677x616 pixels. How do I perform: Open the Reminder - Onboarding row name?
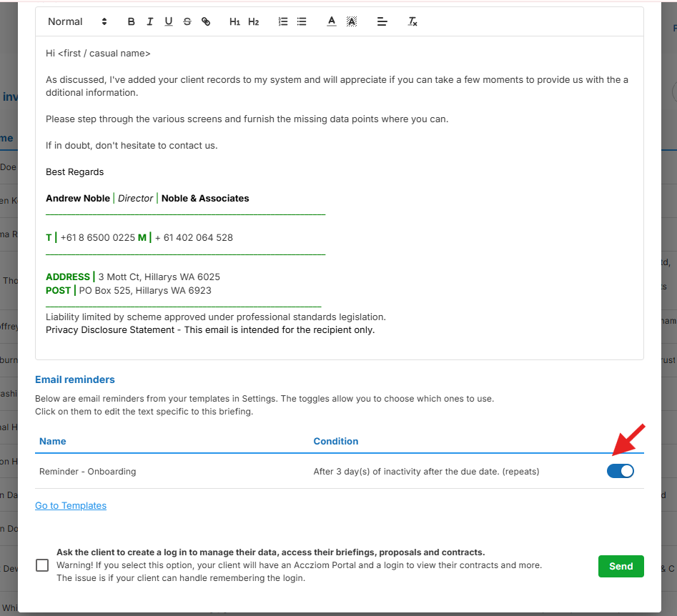[x=88, y=472]
